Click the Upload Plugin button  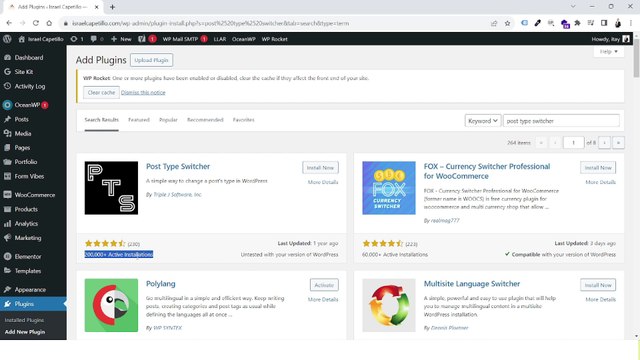[x=151, y=60]
